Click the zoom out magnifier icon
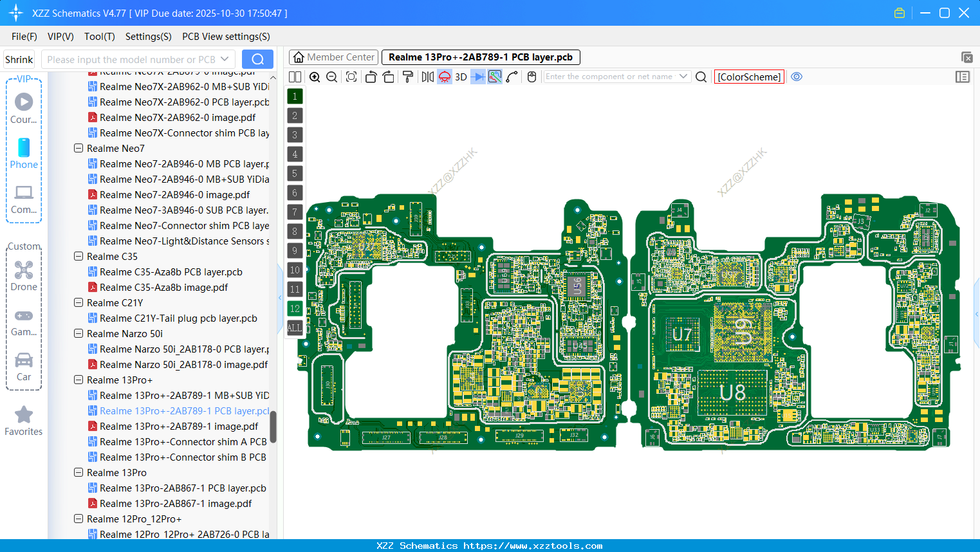This screenshot has width=980, height=552. [332, 77]
